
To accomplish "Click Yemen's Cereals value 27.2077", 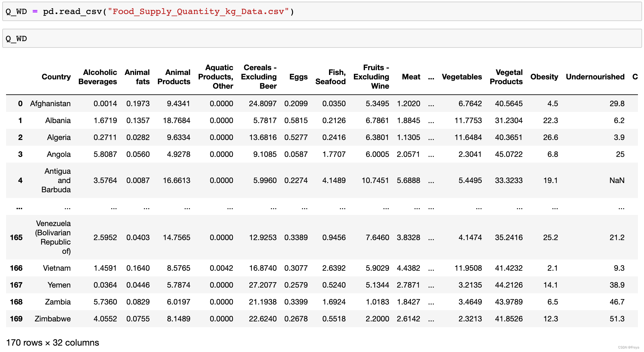I will [263, 285].
